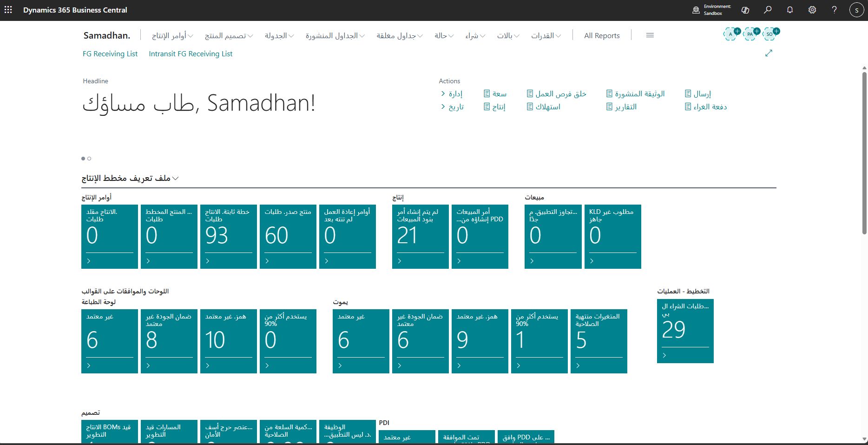Open the app launcher waffle icon
This screenshot has height=445, width=868.
tap(8, 10)
